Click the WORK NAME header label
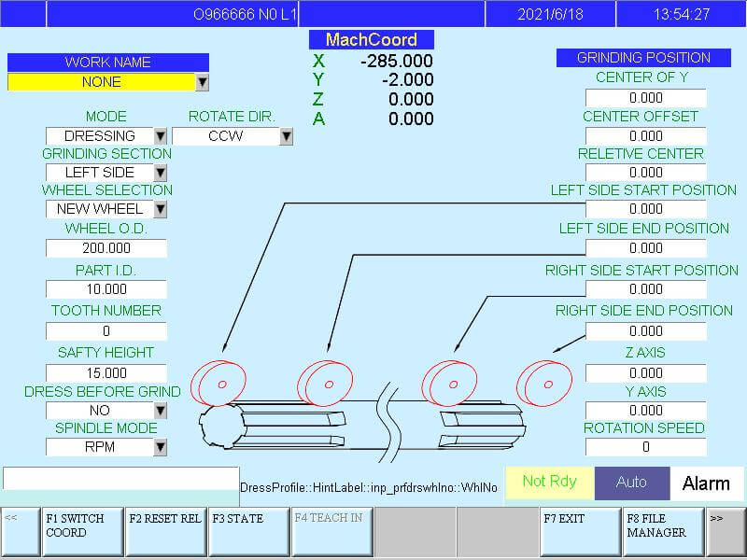Image resolution: width=747 pixels, height=560 pixels. point(108,63)
